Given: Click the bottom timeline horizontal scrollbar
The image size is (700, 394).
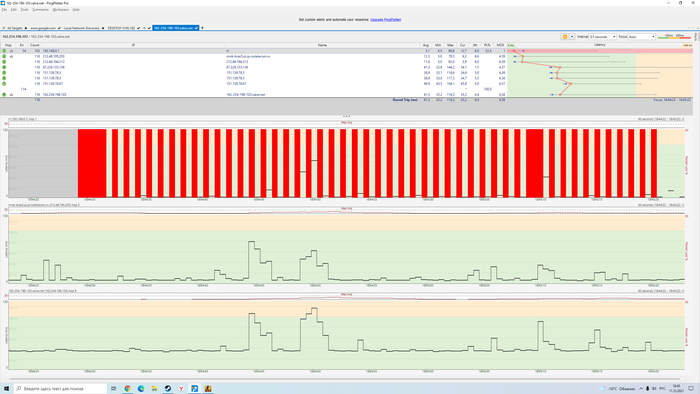Looking at the screenshot, I should (x=346, y=379).
